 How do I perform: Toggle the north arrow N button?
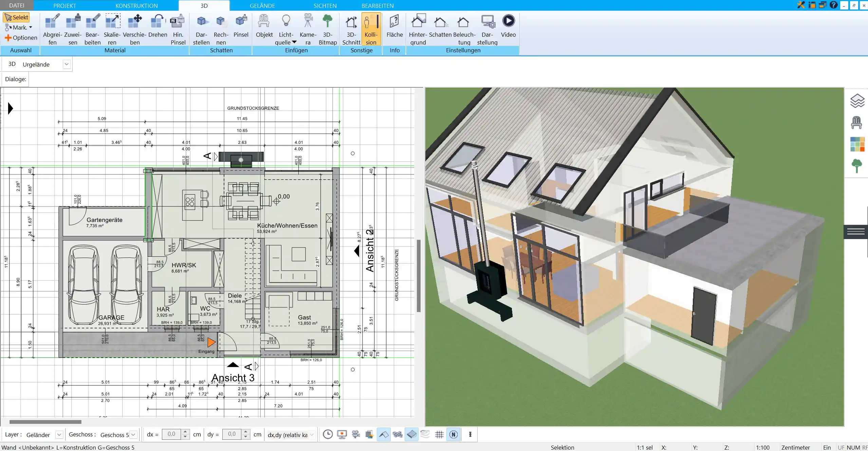pyautogui.click(x=454, y=434)
